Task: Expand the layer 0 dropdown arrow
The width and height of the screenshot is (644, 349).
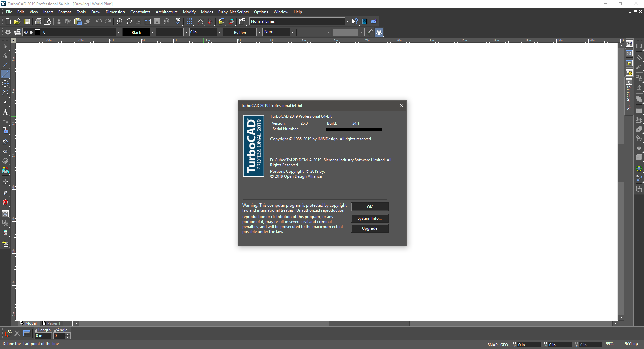Action: pos(119,32)
